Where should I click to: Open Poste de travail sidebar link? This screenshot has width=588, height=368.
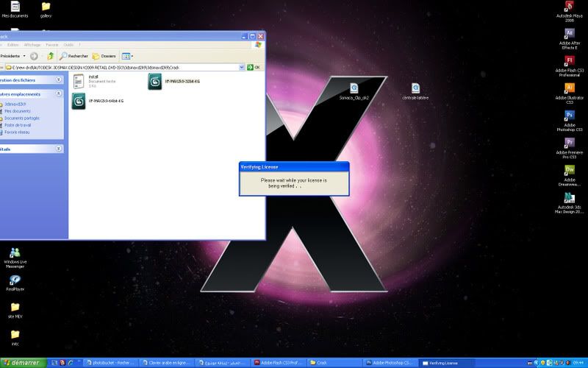coord(17,125)
